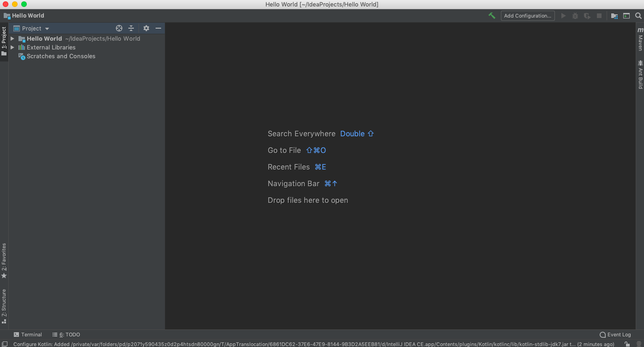The height and width of the screenshot is (347, 644).
Task: Click the Structure icon on left edge
Action: tap(4, 321)
